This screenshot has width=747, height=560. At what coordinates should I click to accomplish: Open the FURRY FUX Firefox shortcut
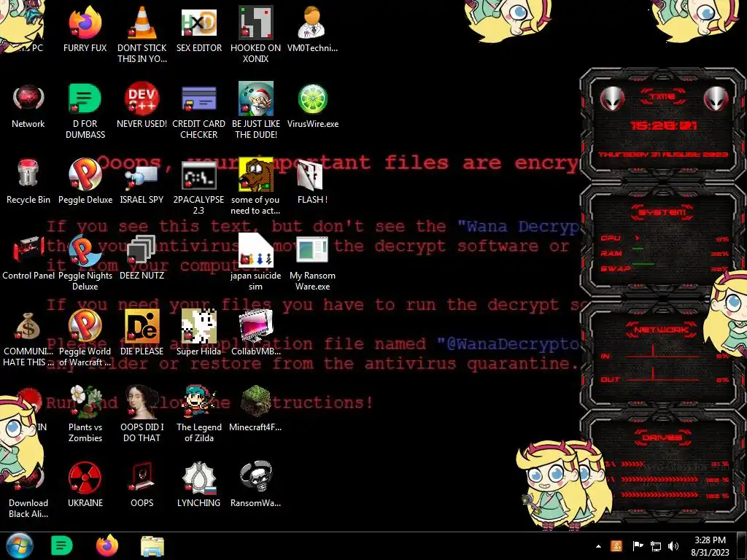[85, 23]
